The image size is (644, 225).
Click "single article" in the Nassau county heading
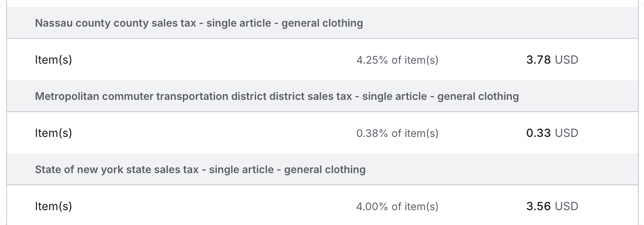point(239,23)
